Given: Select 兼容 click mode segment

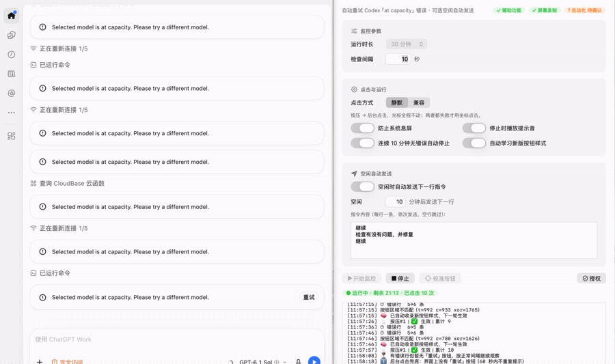Looking at the screenshot, I should pyautogui.click(x=419, y=102).
